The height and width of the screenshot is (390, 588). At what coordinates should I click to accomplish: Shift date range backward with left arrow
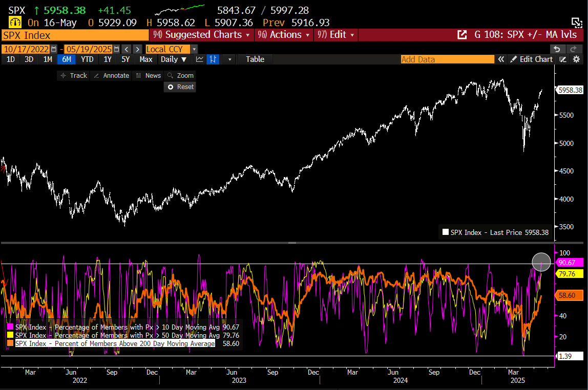coord(127,49)
